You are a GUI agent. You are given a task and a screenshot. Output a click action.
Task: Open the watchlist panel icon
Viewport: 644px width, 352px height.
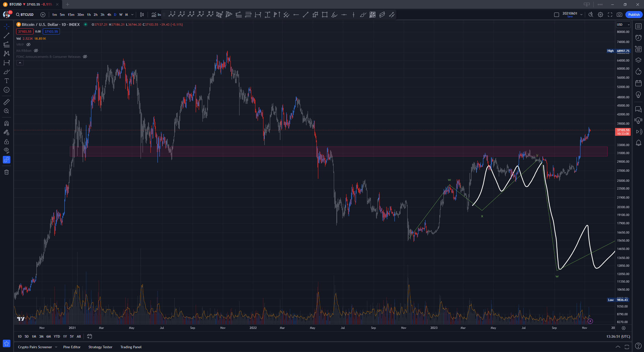(638, 26)
